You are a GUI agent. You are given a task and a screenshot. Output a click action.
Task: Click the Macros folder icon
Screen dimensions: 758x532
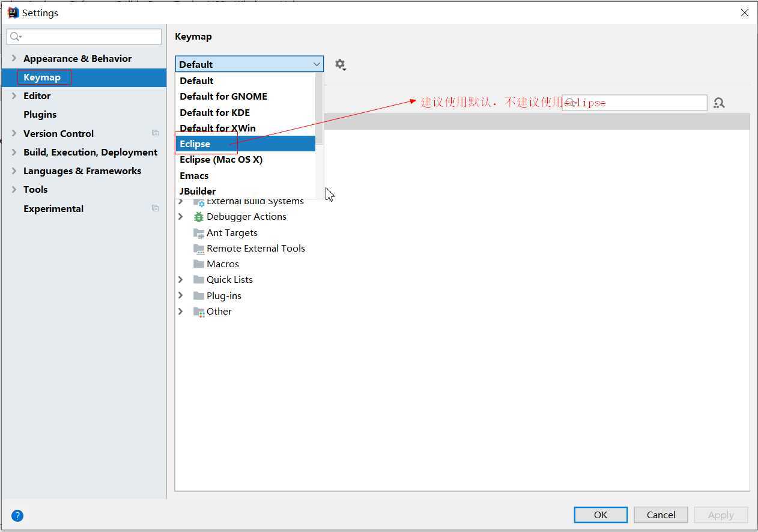click(199, 264)
